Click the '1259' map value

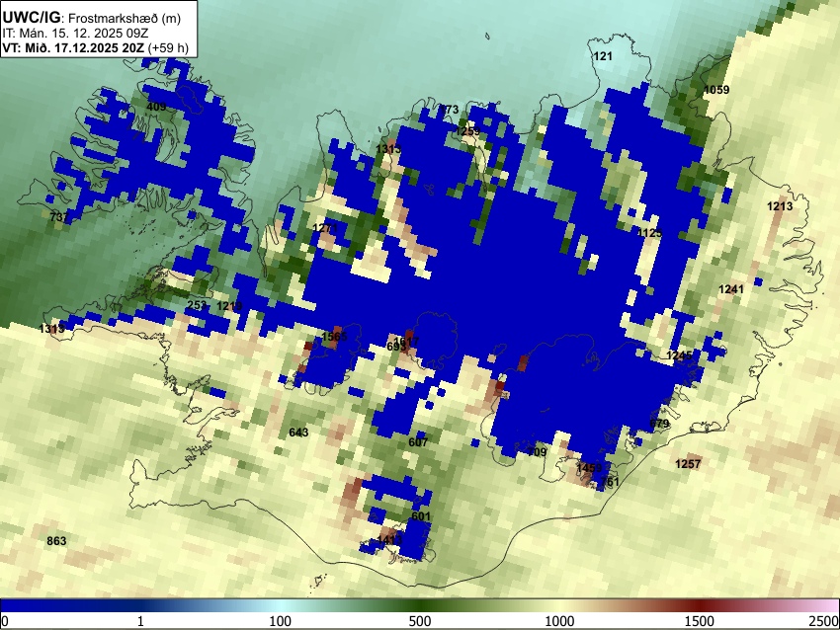[467, 131]
